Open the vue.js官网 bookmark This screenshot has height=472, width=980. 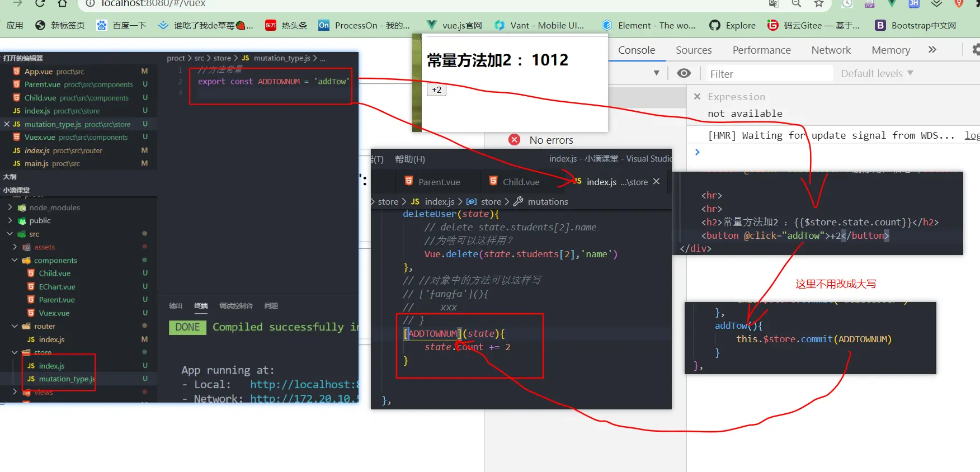click(454, 25)
